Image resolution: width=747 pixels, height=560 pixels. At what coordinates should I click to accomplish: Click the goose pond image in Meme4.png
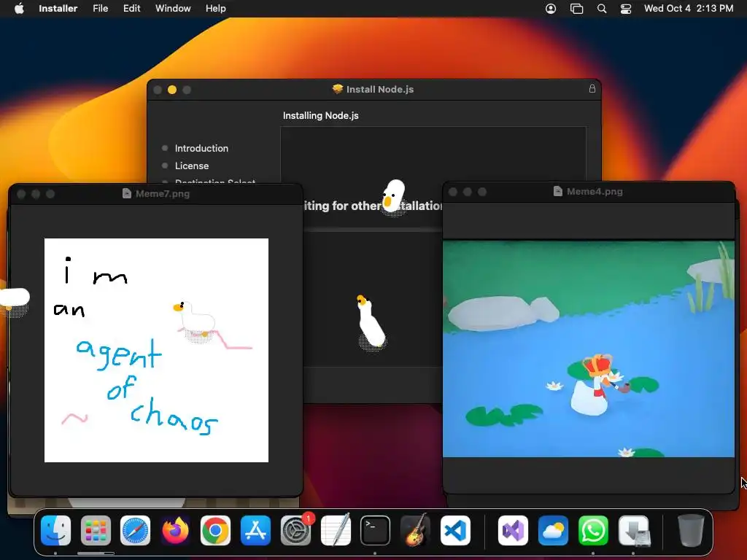pyautogui.click(x=589, y=349)
